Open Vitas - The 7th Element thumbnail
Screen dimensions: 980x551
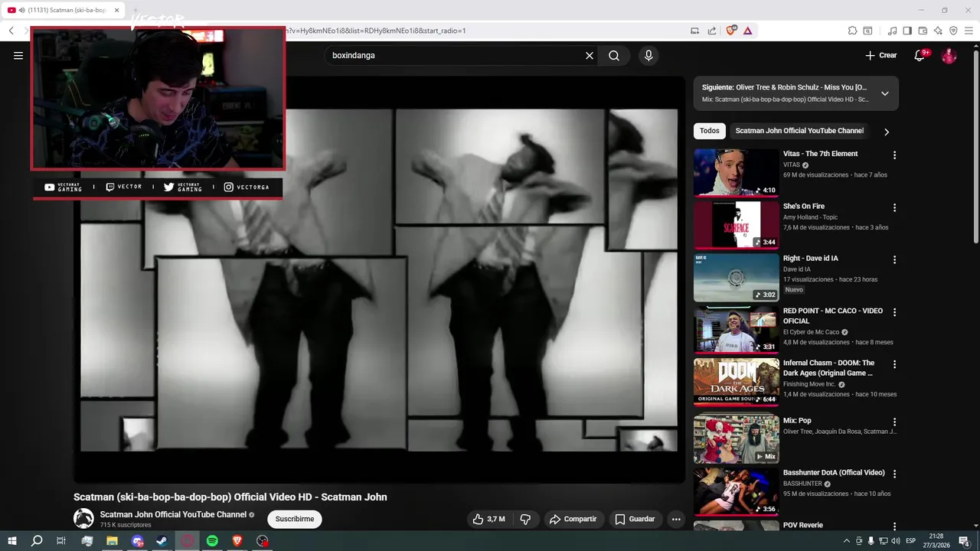(x=736, y=172)
